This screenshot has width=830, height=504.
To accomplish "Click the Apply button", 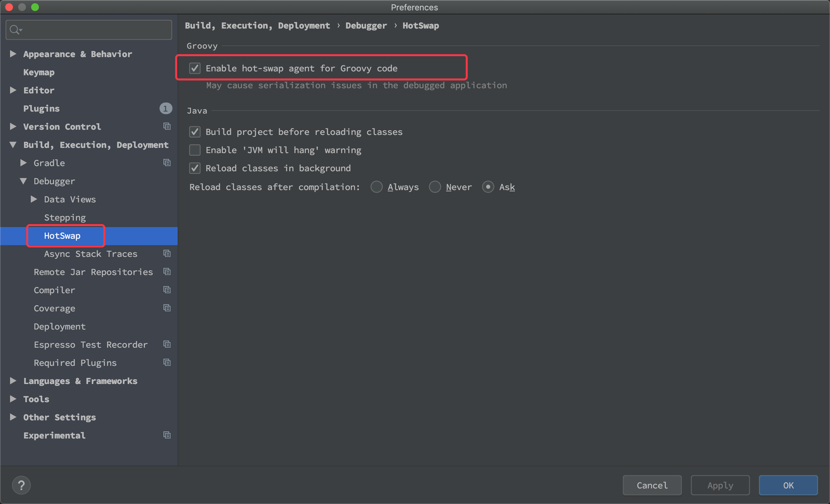I will (720, 485).
